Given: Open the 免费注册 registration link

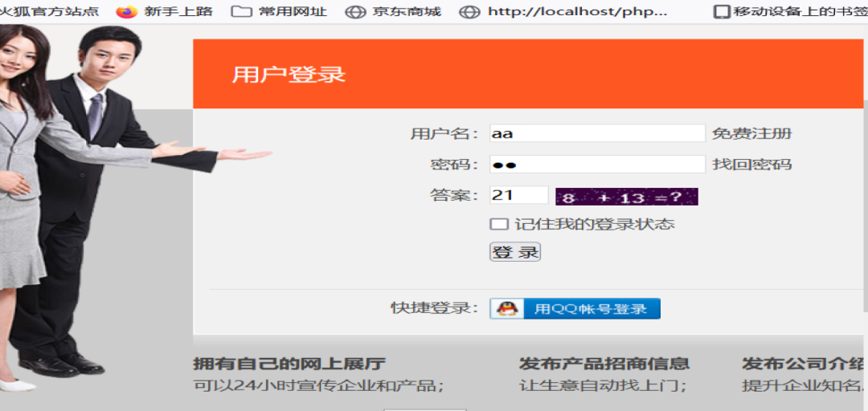Looking at the screenshot, I should (751, 134).
